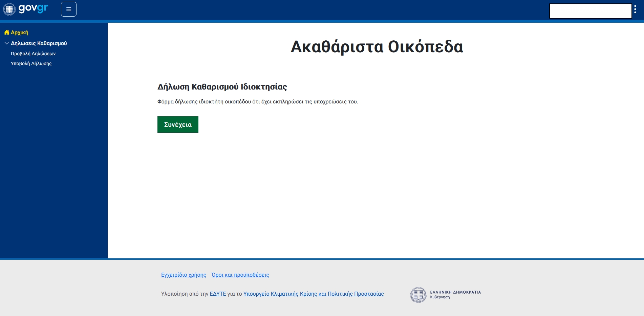This screenshot has width=644, height=316.
Task: Open the Όροι και προϋποθέσεις link
Action: pos(240,275)
